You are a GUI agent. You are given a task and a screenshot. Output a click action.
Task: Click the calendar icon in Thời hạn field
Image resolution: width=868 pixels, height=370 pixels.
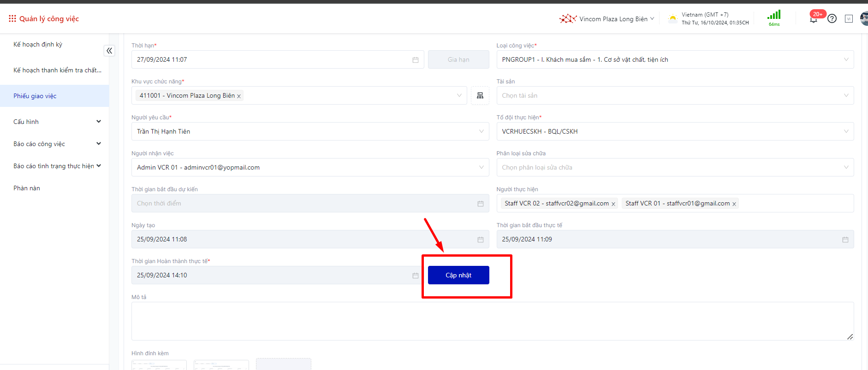click(416, 60)
